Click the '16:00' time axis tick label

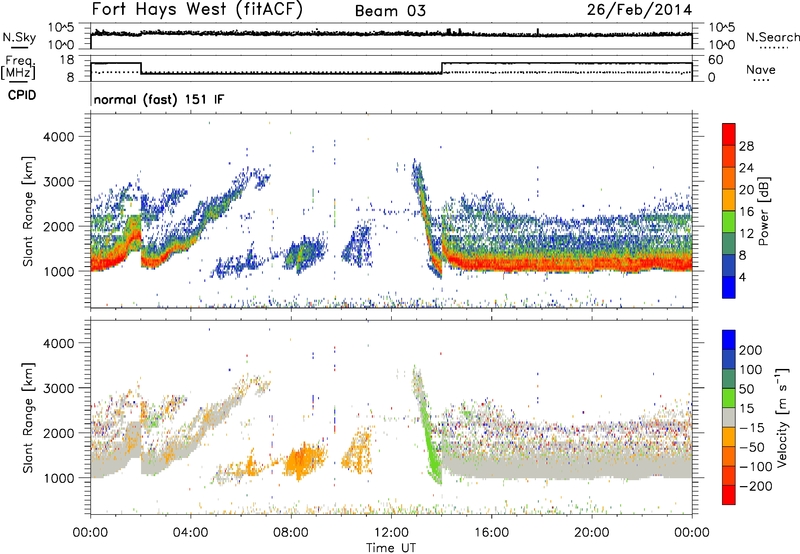491,533
